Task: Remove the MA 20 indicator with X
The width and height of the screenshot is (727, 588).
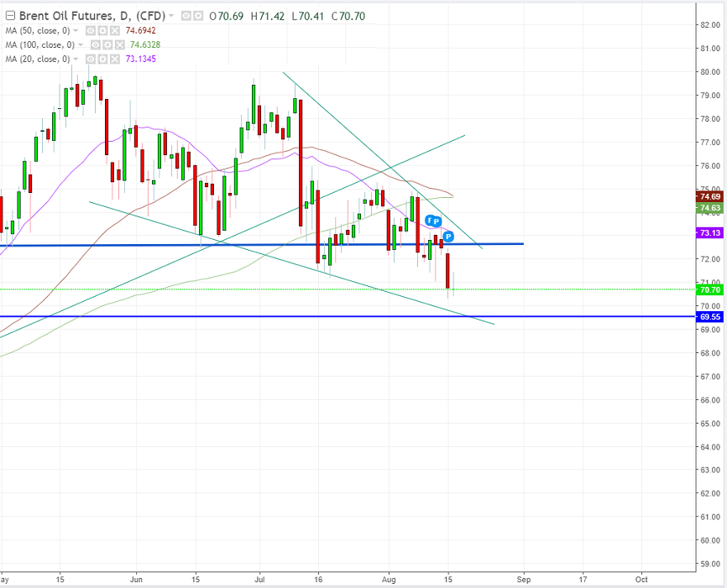Action: pos(113,59)
